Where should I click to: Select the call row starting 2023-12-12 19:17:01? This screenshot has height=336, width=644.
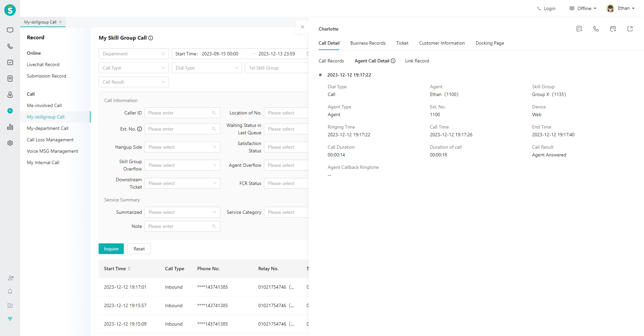coord(204,287)
